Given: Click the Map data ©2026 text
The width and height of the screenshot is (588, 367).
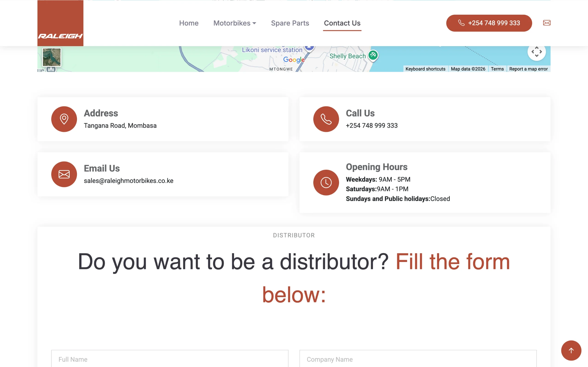Looking at the screenshot, I should point(468,69).
